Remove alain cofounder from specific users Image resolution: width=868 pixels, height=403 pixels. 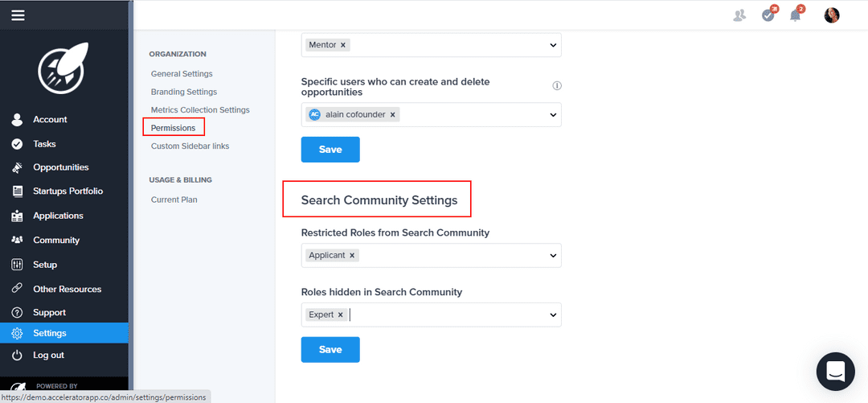(x=392, y=114)
